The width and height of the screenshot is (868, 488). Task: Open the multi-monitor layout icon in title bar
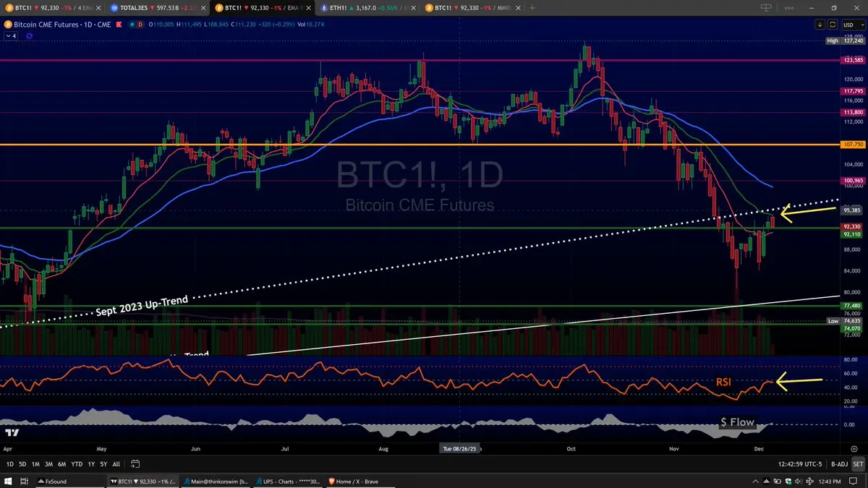coord(766,7)
